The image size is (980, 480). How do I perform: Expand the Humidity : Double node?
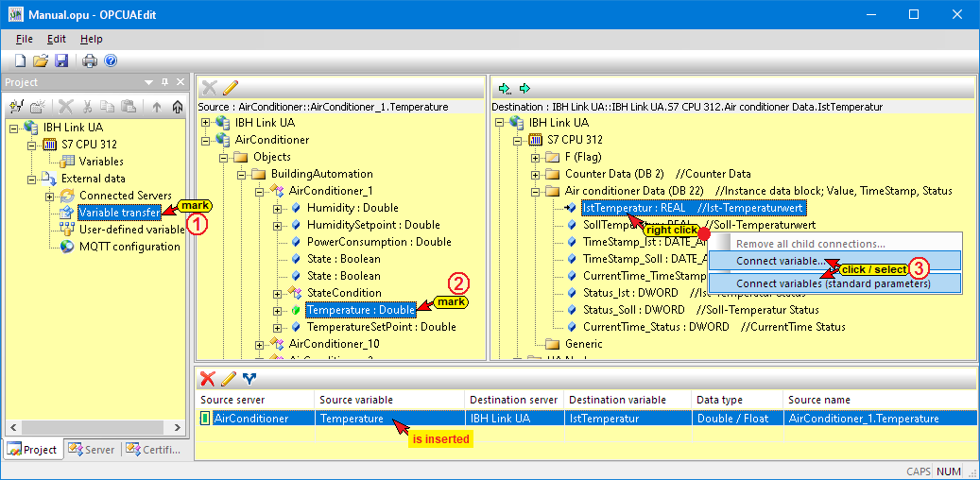tap(277, 208)
